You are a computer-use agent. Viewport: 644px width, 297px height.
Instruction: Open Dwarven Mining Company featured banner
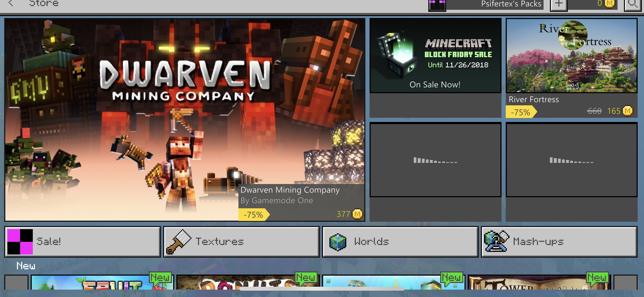[185, 119]
